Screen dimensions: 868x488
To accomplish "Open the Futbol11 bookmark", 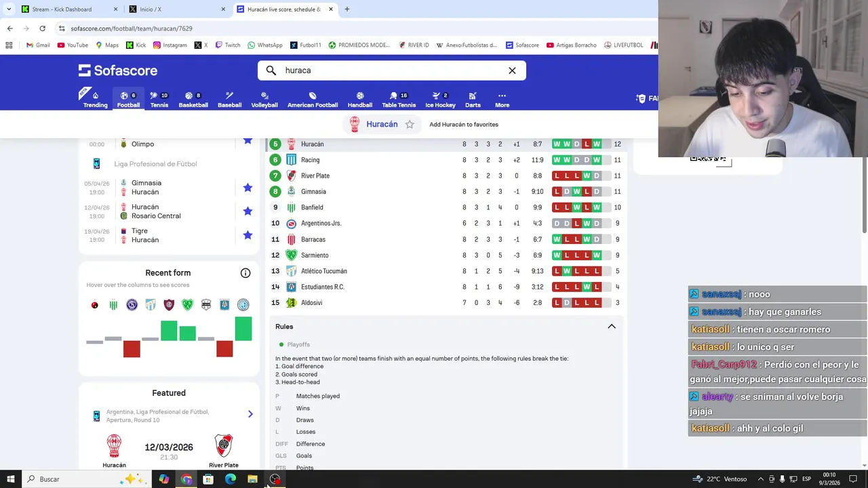I will (x=306, y=45).
